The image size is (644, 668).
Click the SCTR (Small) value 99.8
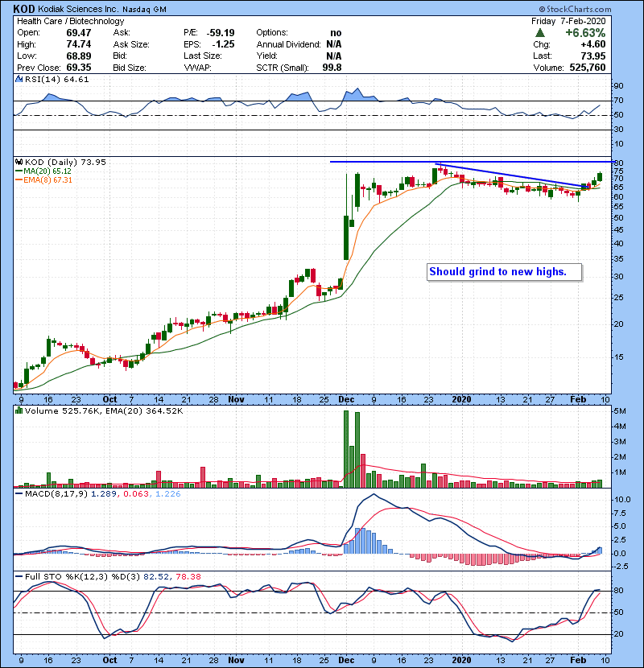click(332, 68)
